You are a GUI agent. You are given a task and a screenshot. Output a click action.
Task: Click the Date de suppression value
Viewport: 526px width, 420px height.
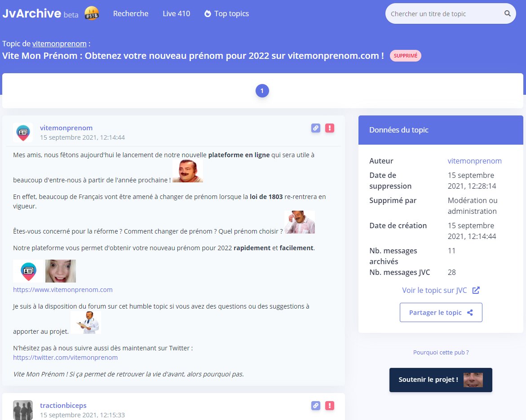click(472, 181)
